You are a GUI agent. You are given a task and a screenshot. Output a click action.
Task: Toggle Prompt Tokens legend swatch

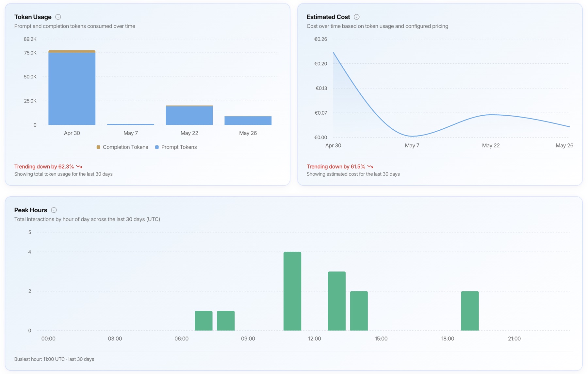coord(157,147)
